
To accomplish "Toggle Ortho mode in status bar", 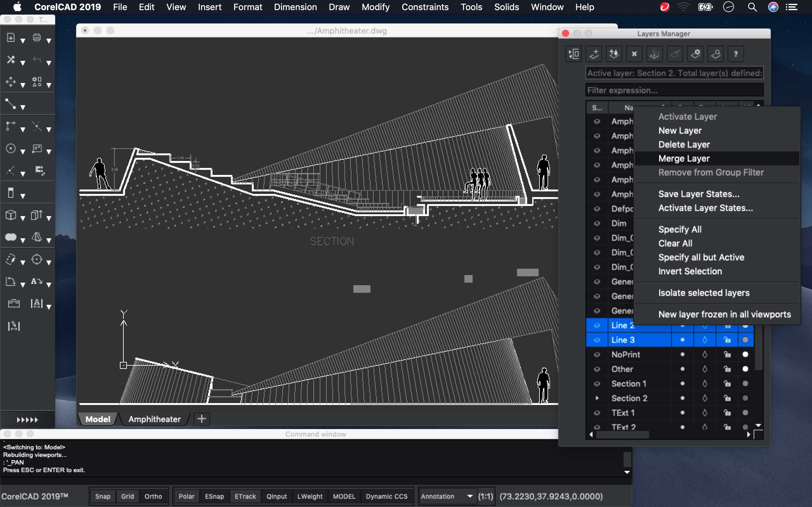I will [153, 496].
